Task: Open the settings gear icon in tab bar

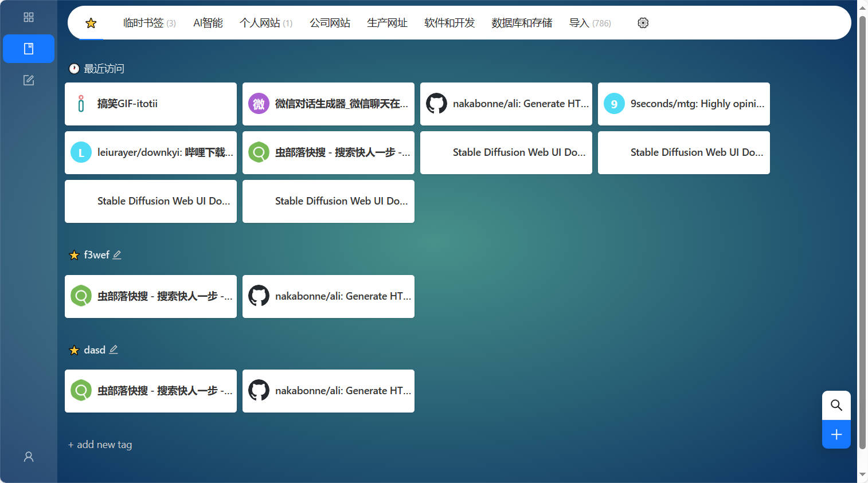Action: [x=643, y=23]
